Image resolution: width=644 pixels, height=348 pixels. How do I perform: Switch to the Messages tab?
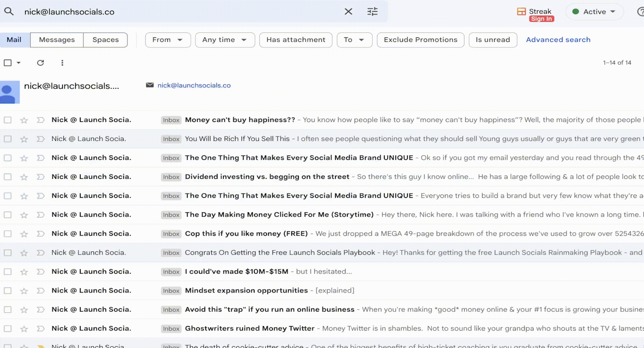pos(57,40)
